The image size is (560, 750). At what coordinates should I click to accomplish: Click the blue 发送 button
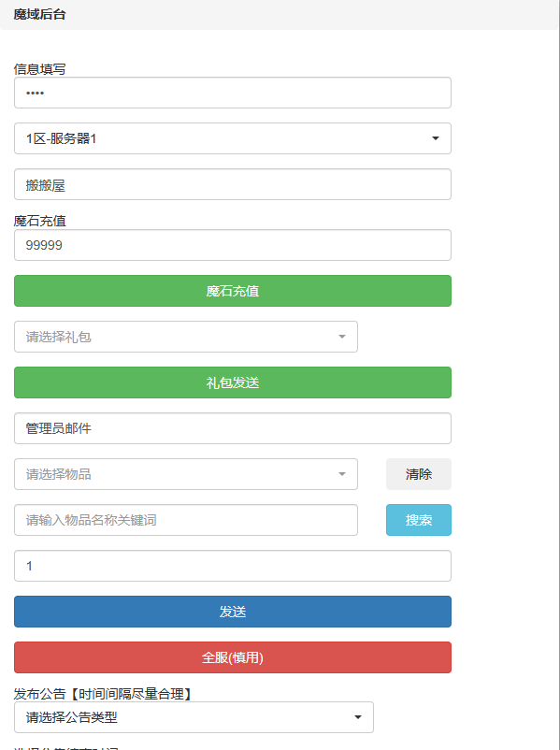[x=233, y=612]
